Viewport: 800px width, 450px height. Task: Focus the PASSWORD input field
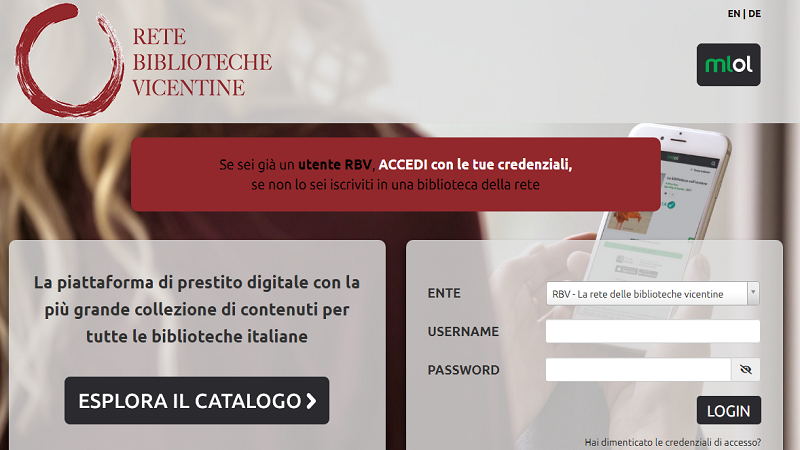click(638, 369)
